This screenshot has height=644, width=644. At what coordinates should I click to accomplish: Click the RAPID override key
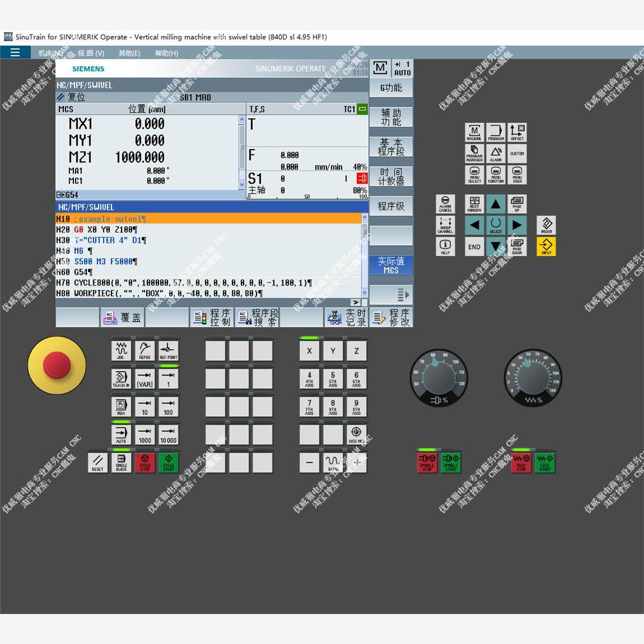[x=333, y=463]
